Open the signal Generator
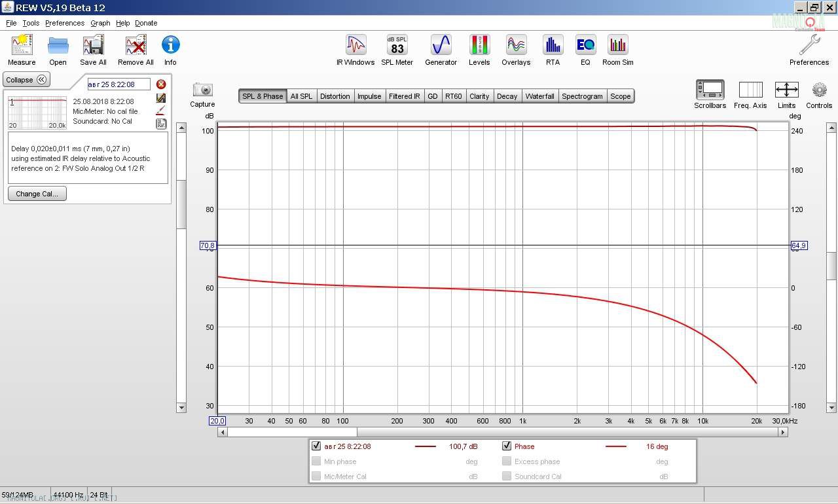The height and width of the screenshot is (504, 838). [x=441, y=50]
